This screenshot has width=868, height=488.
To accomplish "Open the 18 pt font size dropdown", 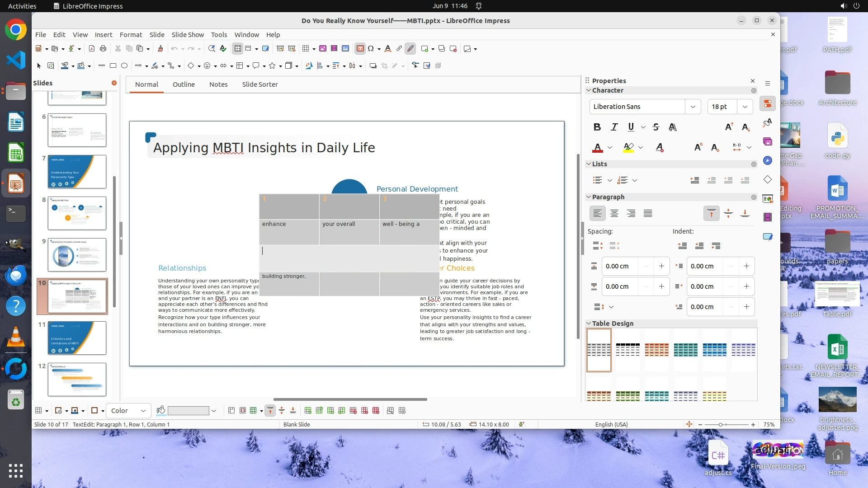I will pos(745,107).
